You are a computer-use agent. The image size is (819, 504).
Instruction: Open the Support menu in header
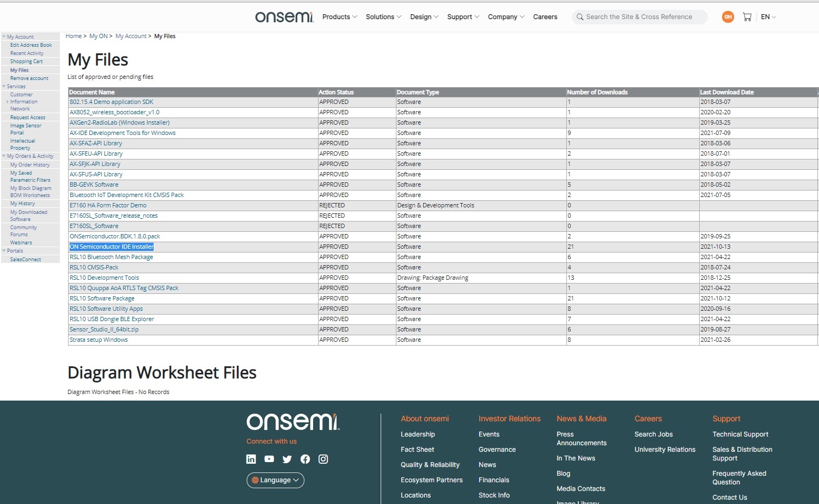point(463,17)
